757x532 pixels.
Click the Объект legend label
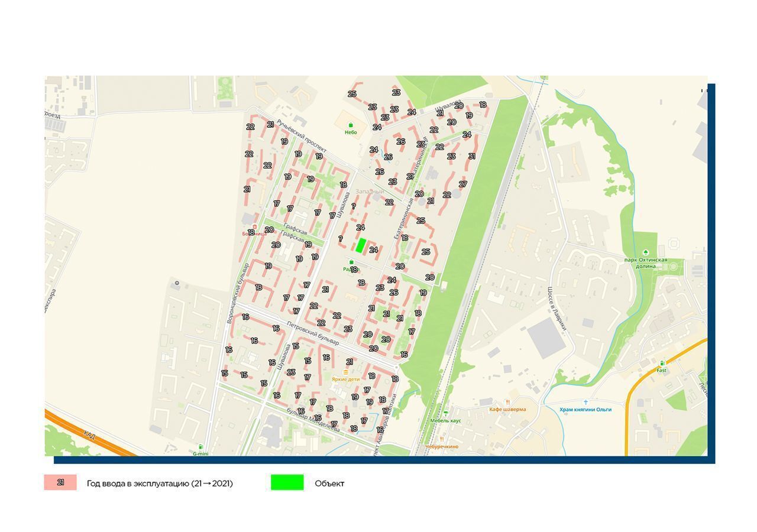tap(329, 484)
